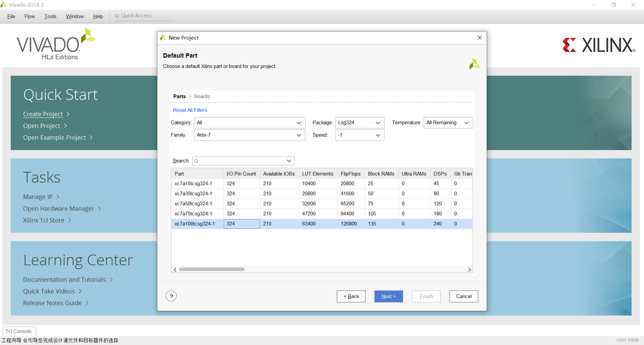Click the Finish button
Viewport: 644px width, 345px height.
click(x=426, y=296)
